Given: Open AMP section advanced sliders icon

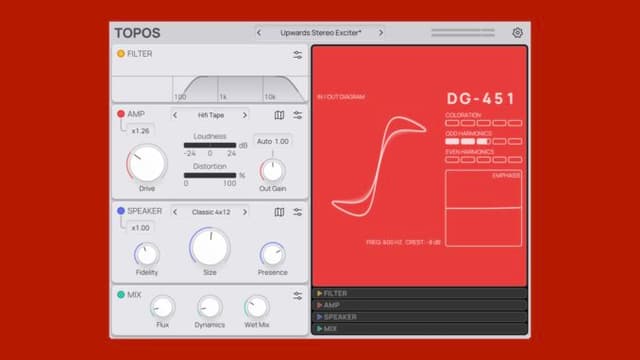Looking at the screenshot, I should click(x=298, y=115).
